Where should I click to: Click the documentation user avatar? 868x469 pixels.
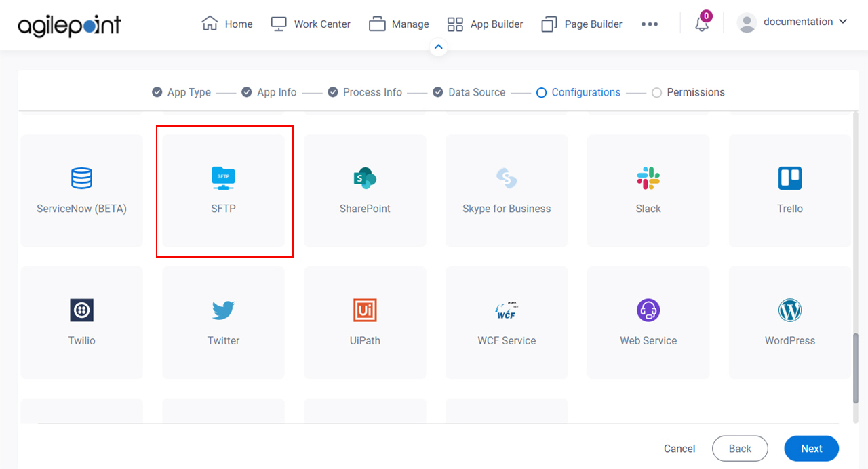[747, 22]
